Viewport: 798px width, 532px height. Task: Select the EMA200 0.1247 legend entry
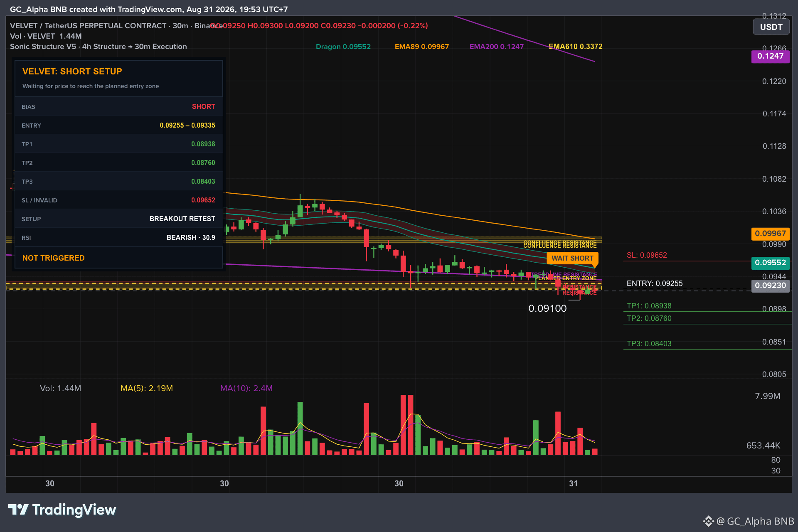(x=497, y=47)
